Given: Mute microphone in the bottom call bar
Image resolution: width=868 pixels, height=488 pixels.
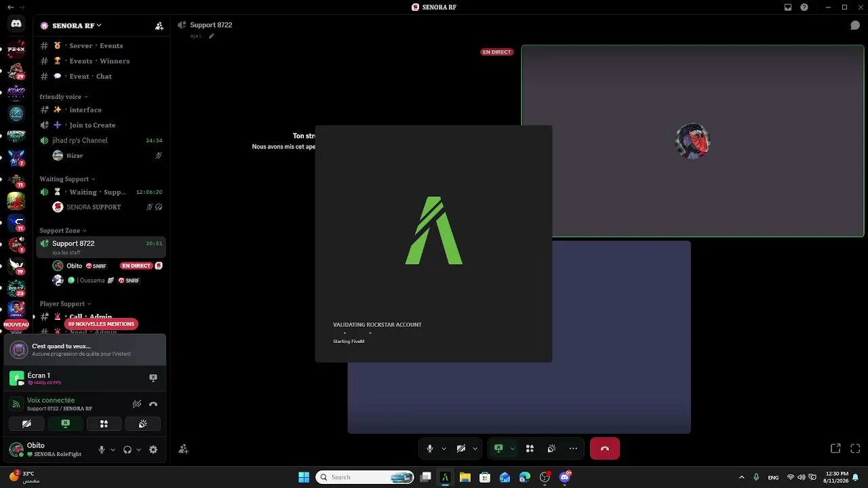Looking at the screenshot, I should coord(430,449).
